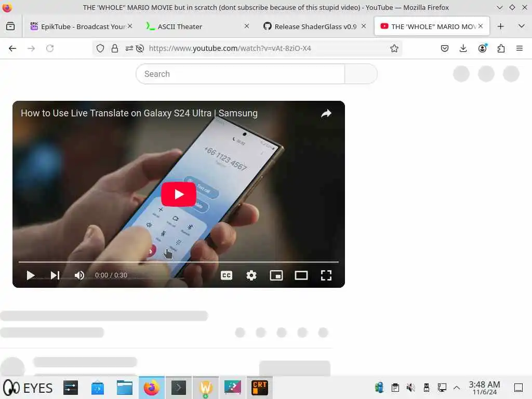This screenshot has height=399, width=532.
Task: Open the extensions puzzle icon
Action: 501,48
